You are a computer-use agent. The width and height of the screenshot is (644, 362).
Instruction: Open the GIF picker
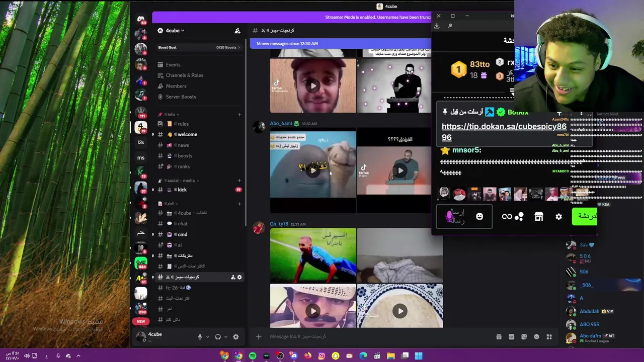[511, 337]
